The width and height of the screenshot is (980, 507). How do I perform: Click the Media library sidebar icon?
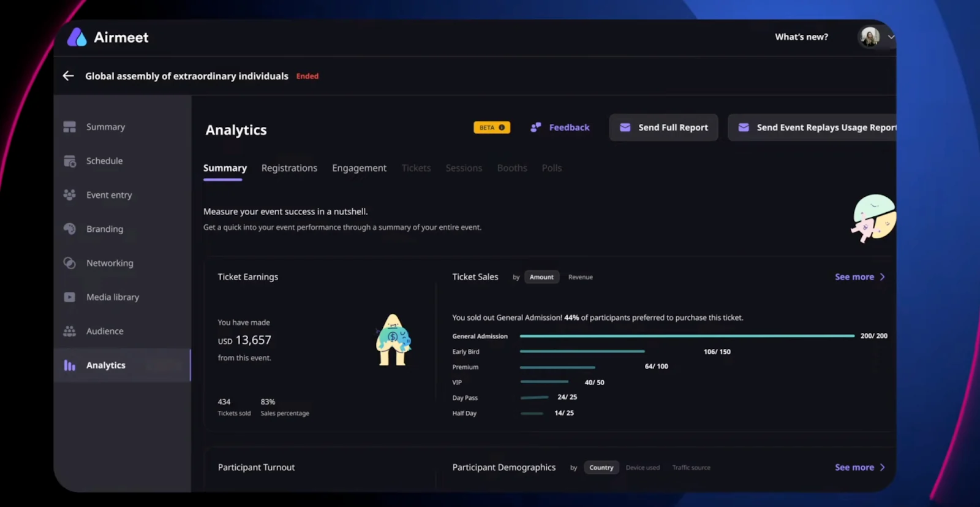70,297
